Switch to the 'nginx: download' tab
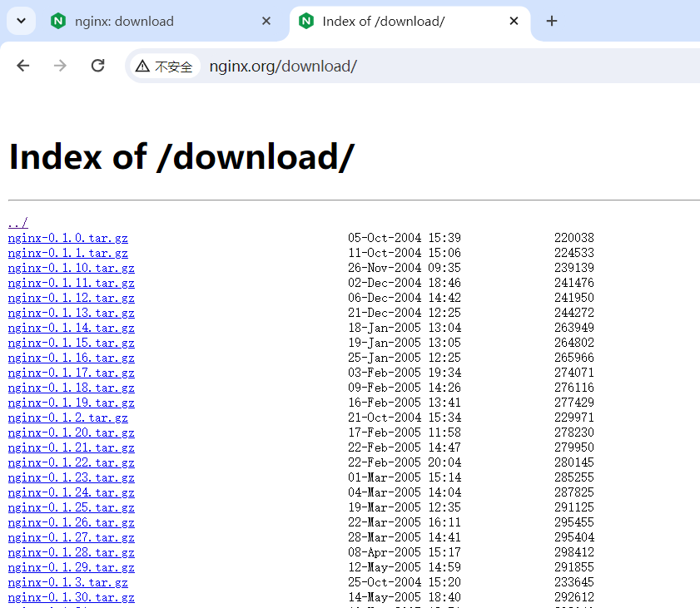The image size is (700, 608). coord(161,21)
